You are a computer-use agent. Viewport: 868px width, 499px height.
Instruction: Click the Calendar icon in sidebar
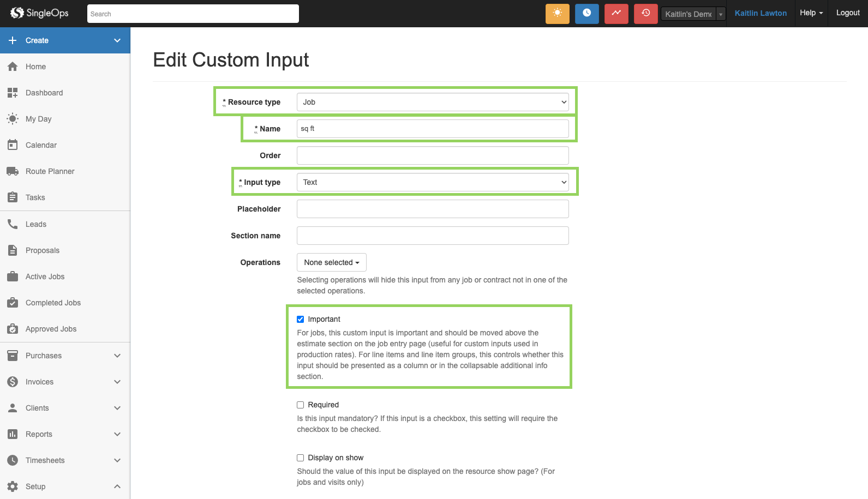[13, 145]
